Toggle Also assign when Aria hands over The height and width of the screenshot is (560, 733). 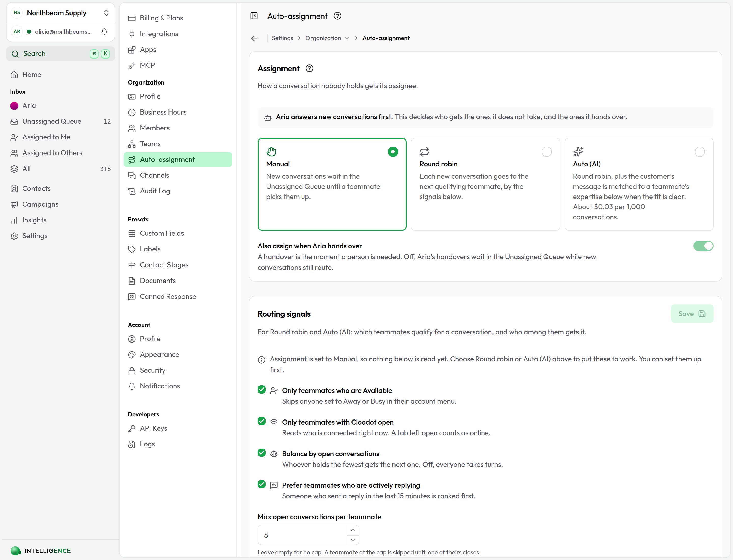pos(703,246)
